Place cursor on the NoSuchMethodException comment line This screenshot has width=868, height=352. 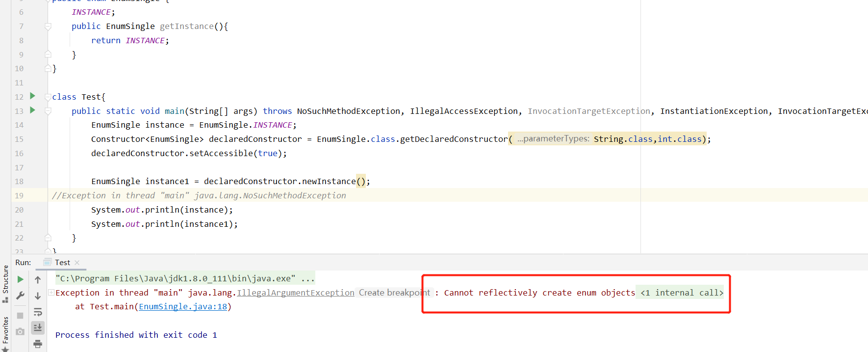point(199,195)
